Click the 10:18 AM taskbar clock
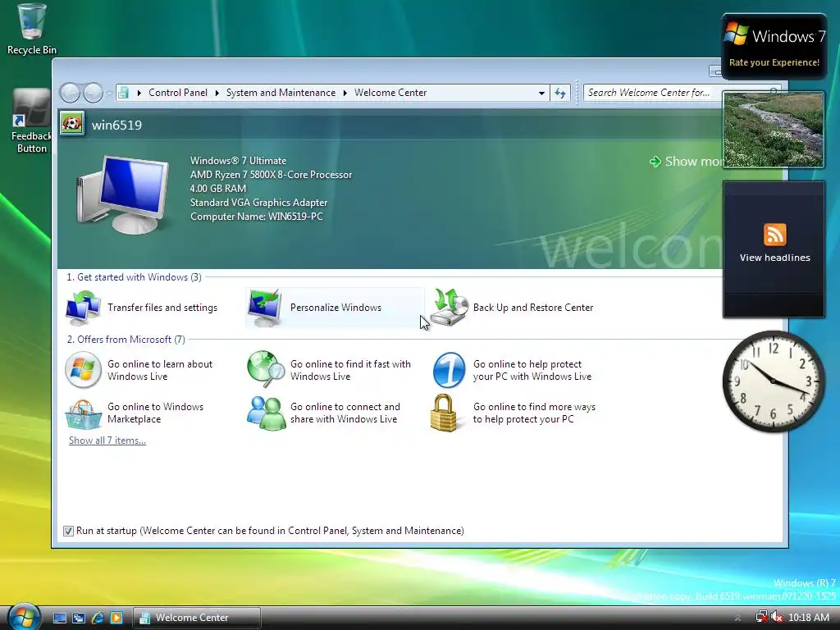 point(808,618)
